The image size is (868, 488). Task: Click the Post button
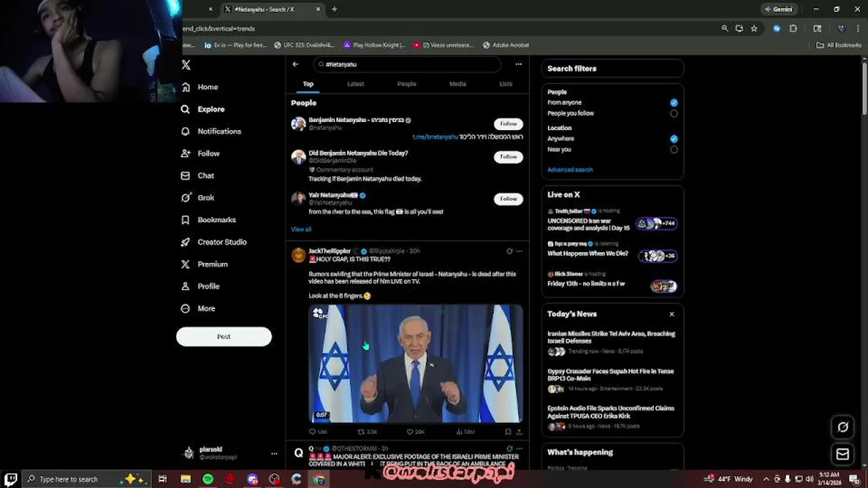pos(224,337)
